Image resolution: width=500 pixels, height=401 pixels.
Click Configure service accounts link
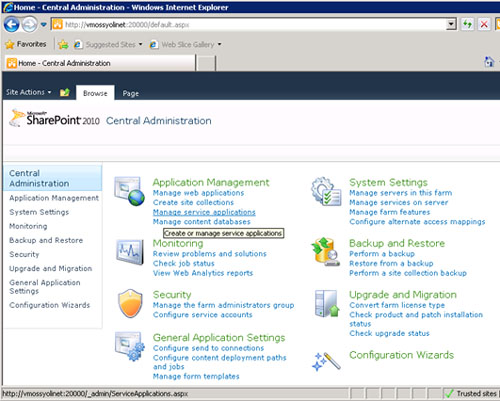tap(203, 315)
